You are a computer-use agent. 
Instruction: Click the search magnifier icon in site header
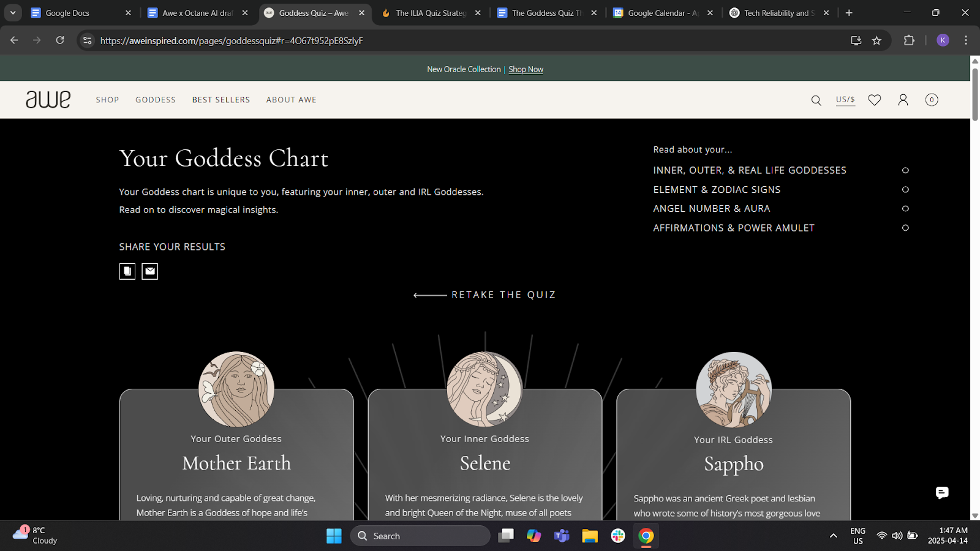(816, 100)
